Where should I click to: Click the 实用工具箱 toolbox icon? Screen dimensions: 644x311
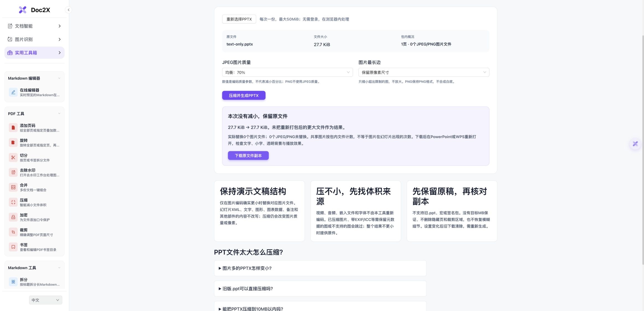click(10, 53)
